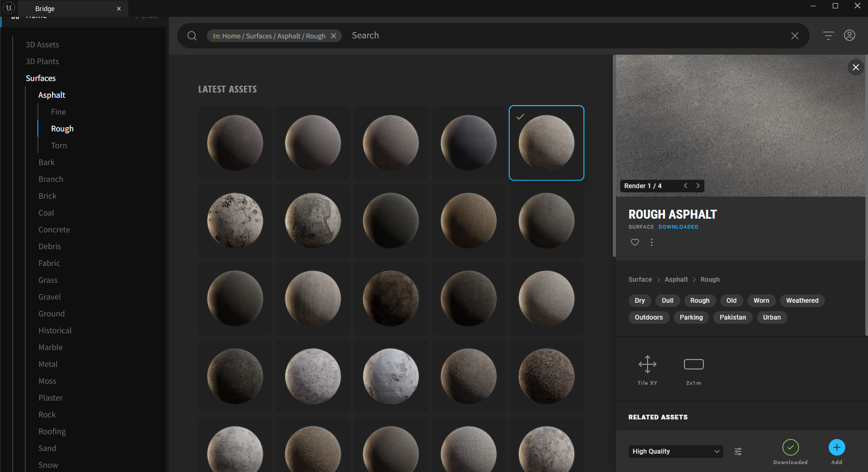
Task: Expand the Bark category
Action: (47, 162)
